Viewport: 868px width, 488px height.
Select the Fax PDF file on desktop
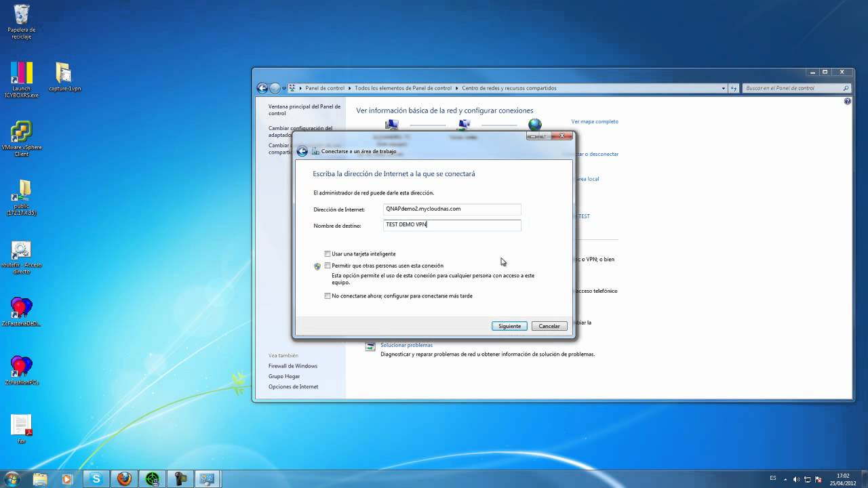pyautogui.click(x=21, y=428)
